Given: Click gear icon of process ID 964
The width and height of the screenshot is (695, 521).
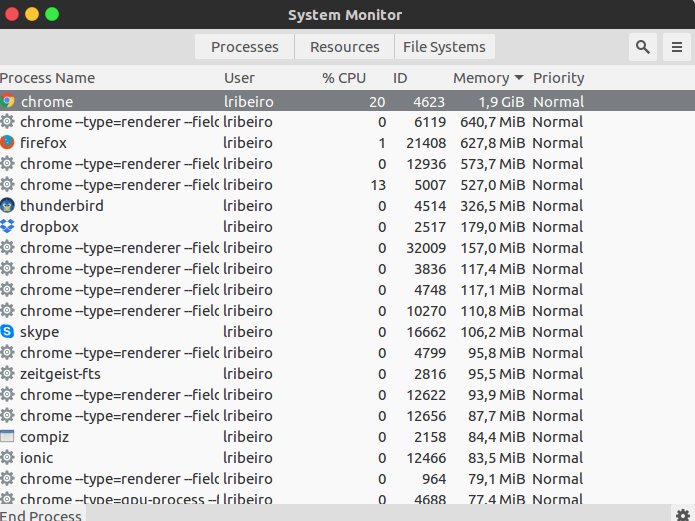Looking at the screenshot, I should (7, 478).
